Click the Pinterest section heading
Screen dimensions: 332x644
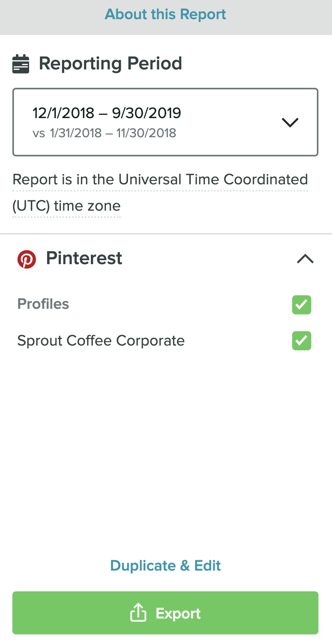84,258
